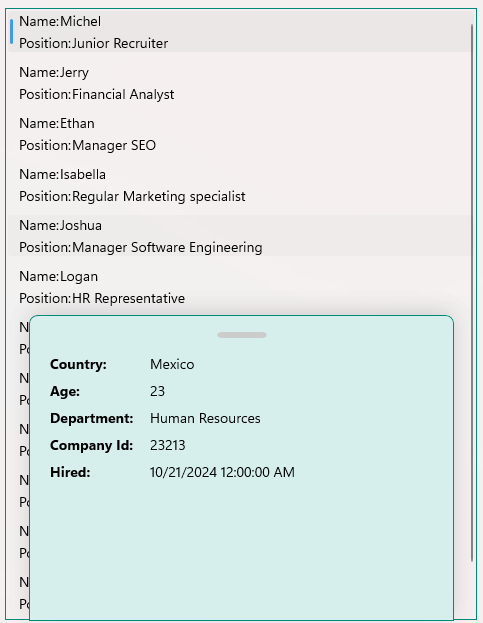Viewport: 483px width, 623px height.
Task: Select the 'Name:Joshua' list item
Action: tap(60, 226)
